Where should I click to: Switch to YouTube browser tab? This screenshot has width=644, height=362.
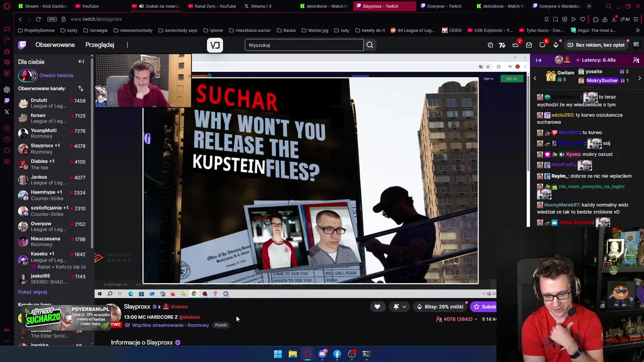(x=91, y=6)
